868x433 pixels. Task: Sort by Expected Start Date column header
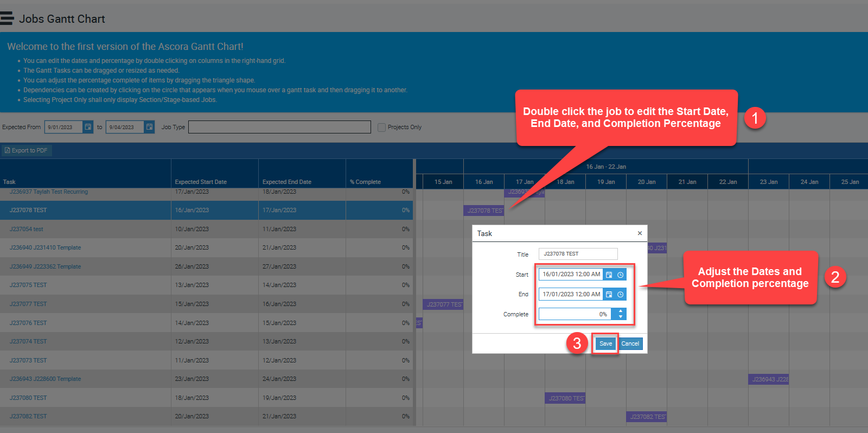click(201, 182)
